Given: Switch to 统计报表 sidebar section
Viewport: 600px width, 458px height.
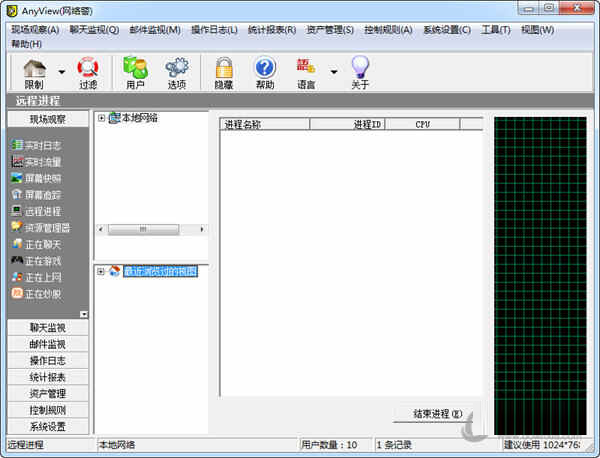Looking at the screenshot, I should pyautogui.click(x=48, y=377).
